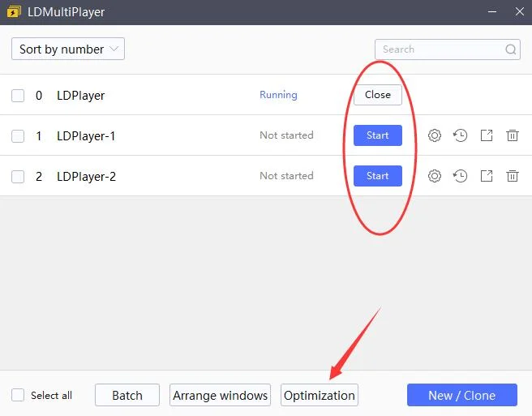Open backup/restore icon for LDPlayer-2
The height and width of the screenshot is (416, 532).
(460, 176)
